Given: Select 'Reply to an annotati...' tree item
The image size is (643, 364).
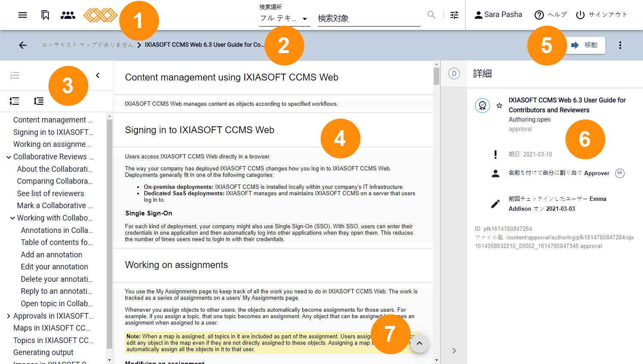Looking at the screenshot, I should pyautogui.click(x=57, y=291).
